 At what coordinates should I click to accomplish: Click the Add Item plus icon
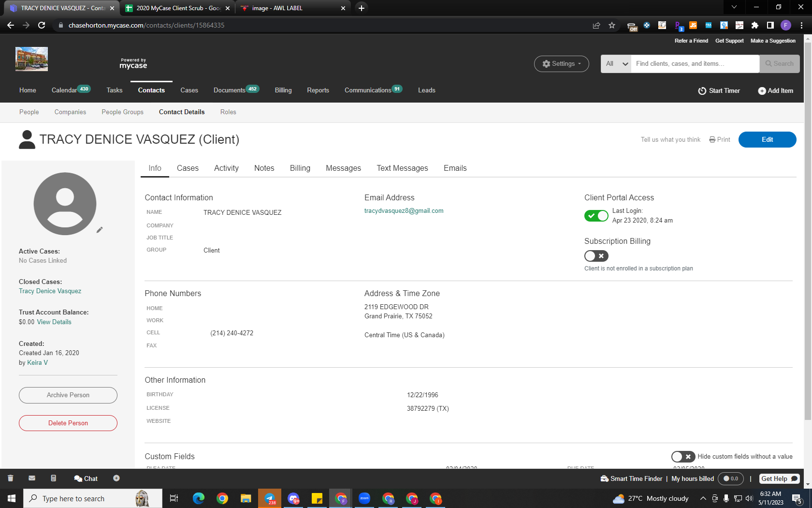[762, 91]
